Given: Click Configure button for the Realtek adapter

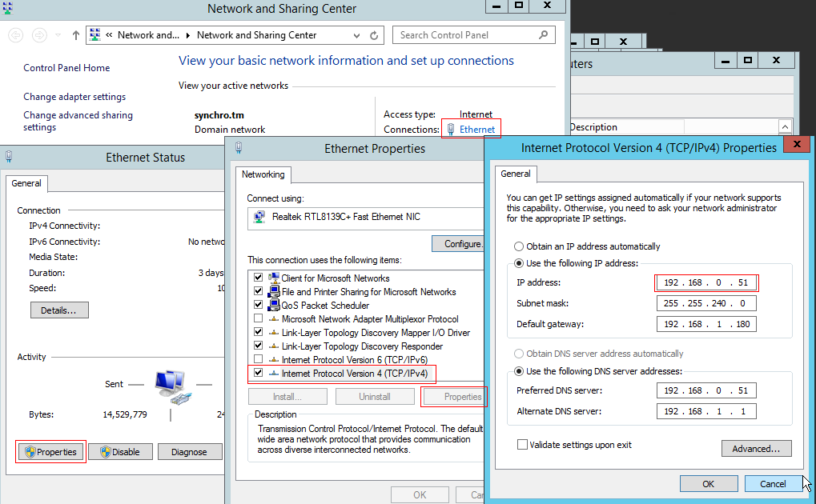Looking at the screenshot, I should click(x=459, y=243).
